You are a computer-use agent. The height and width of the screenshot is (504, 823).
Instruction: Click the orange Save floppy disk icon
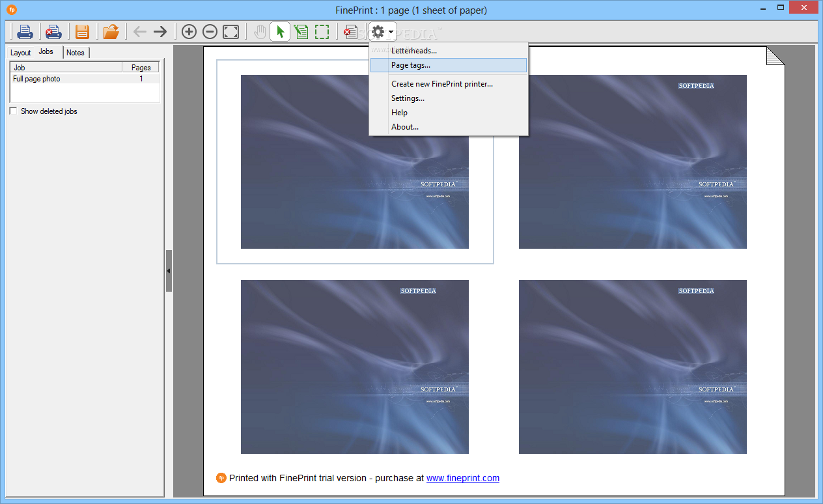tap(82, 31)
